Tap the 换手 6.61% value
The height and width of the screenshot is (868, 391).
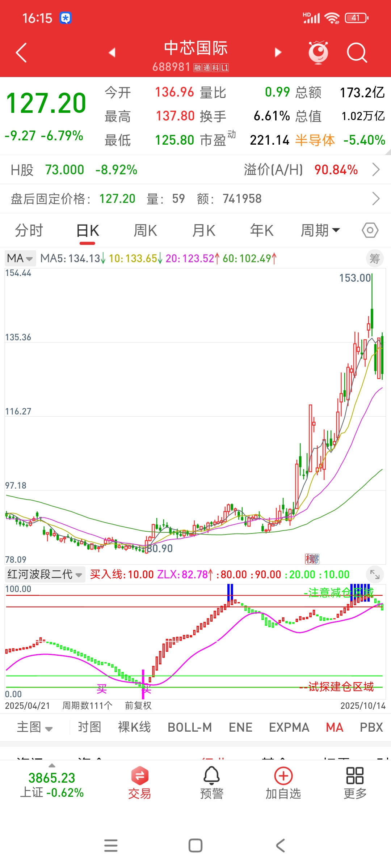pos(245,116)
